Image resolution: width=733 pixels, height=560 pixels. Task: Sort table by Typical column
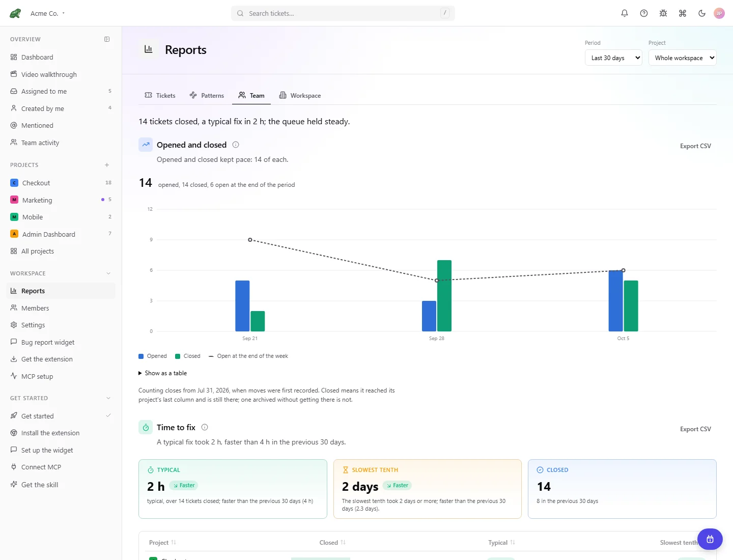(x=501, y=543)
